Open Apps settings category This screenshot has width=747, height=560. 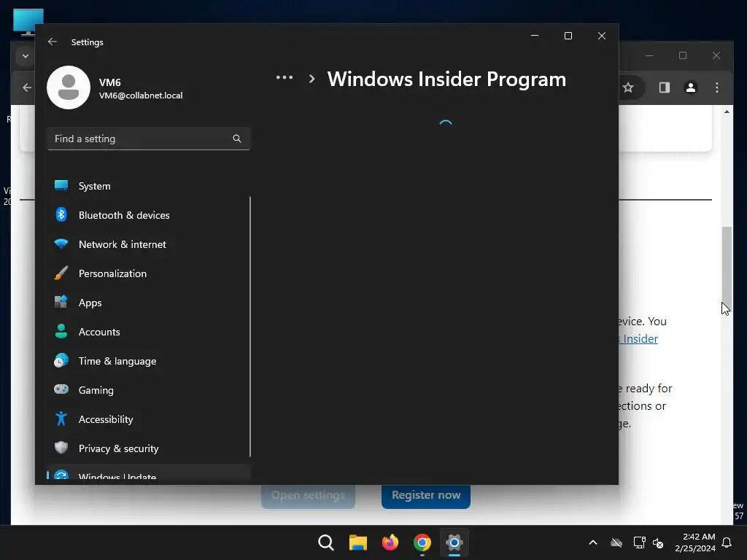(x=148, y=303)
